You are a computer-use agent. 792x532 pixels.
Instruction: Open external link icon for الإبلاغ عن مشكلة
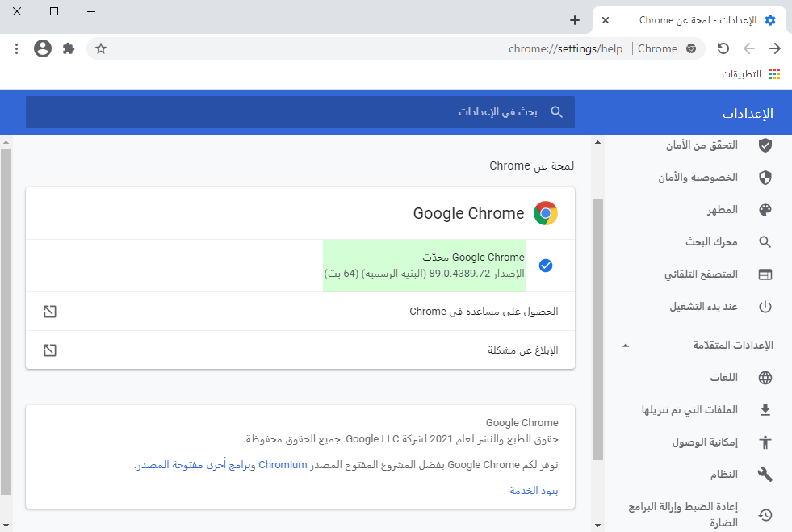pos(49,350)
